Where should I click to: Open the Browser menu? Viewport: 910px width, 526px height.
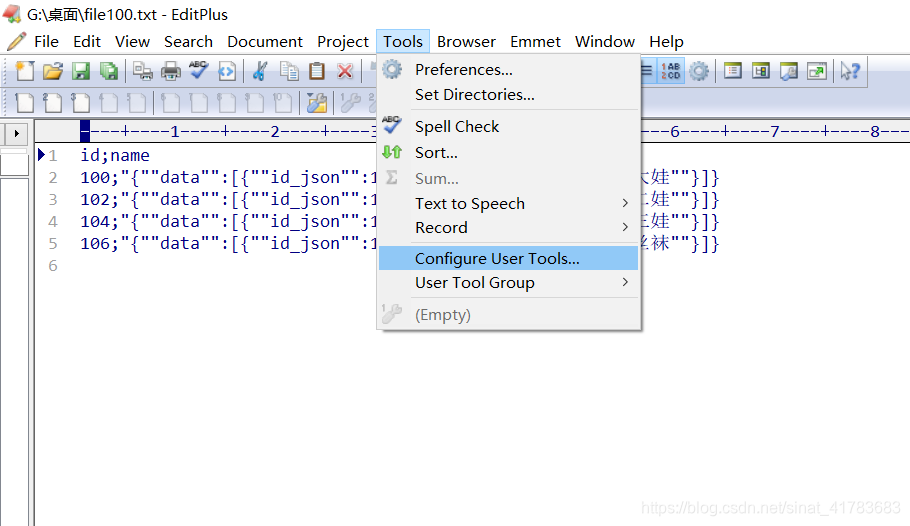(467, 42)
